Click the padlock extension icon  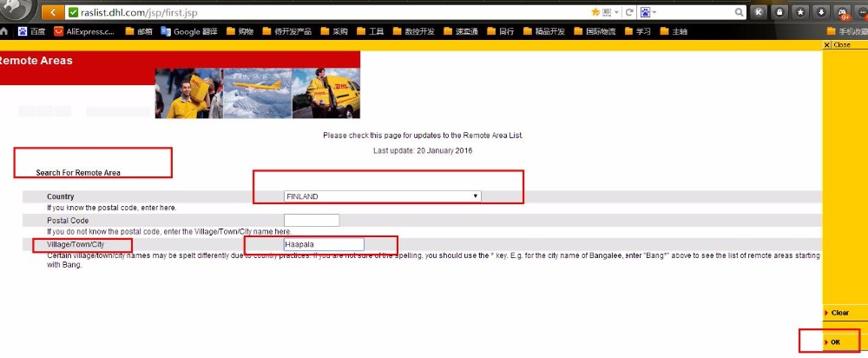pyautogui.click(x=779, y=12)
